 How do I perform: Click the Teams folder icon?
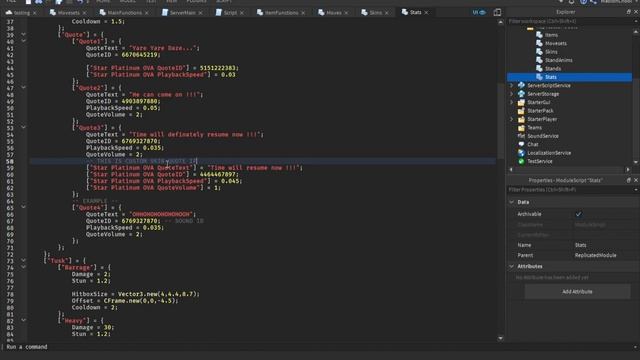click(x=521, y=128)
